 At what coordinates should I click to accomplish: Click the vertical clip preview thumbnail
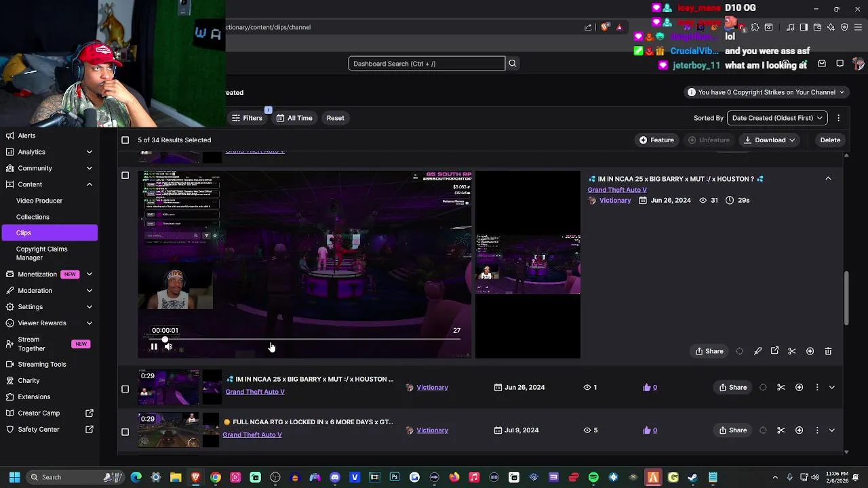click(528, 264)
